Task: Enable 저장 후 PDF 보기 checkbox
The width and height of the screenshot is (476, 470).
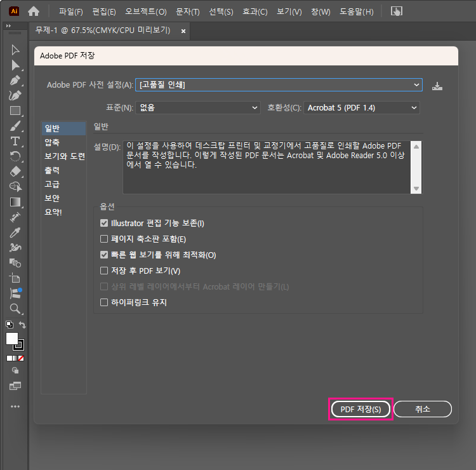Action: coord(105,271)
